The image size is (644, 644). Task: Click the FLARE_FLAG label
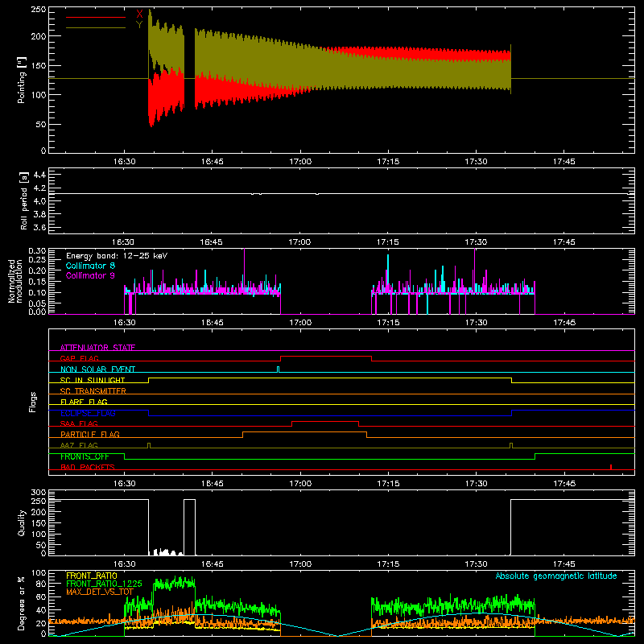pos(84,402)
